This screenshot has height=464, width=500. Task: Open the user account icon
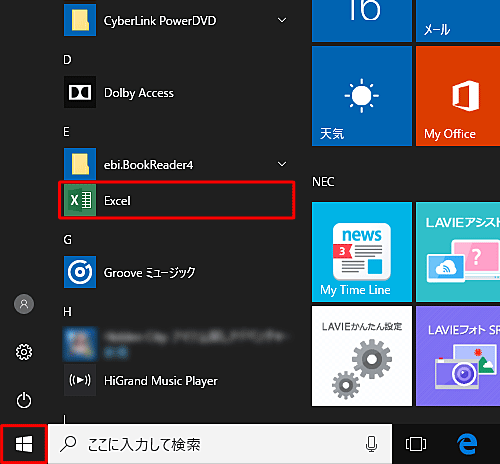(24, 304)
